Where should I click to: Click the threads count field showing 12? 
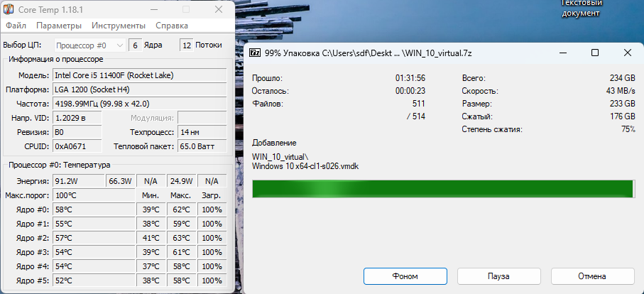coord(187,45)
